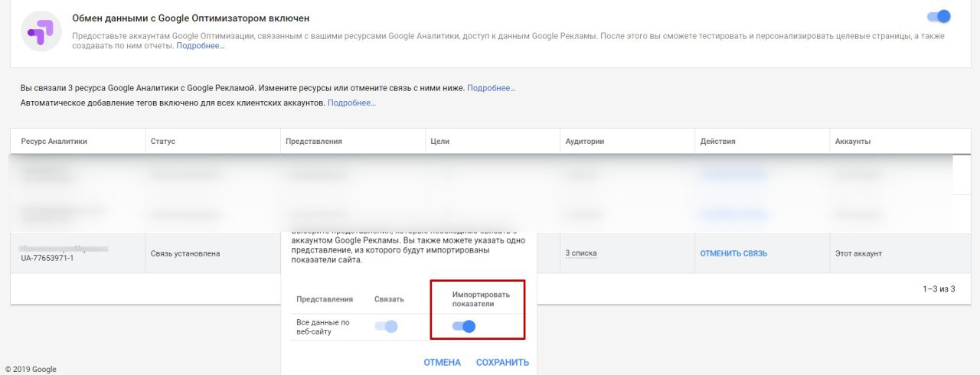
Task: Toggle Google Optimize data sharing switch
Action: click(x=938, y=16)
